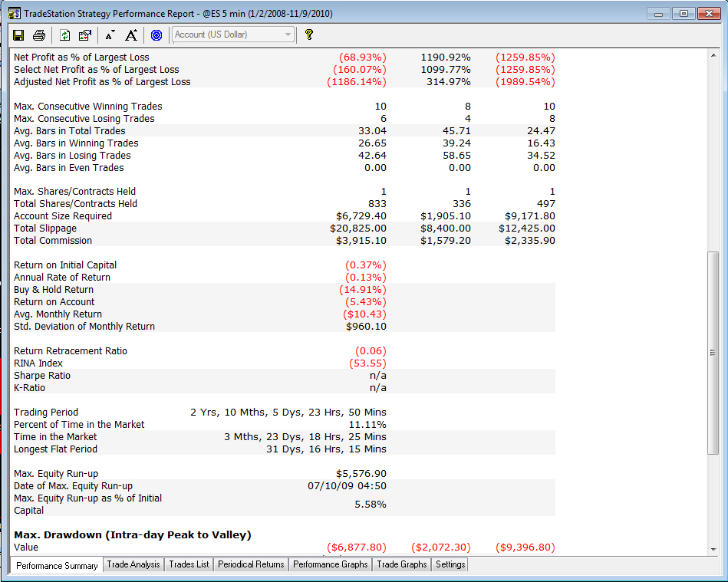Screen dimensions: 728x582
Task: Click the '$3,915.10' total commission value
Action: click(361, 241)
